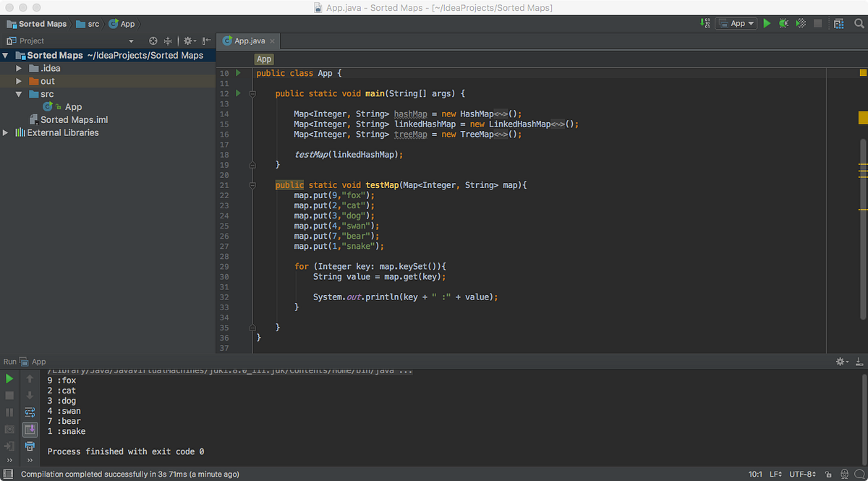Start debugging with the green bug icon
The height and width of the screenshot is (481, 868).
coord(783,24)
